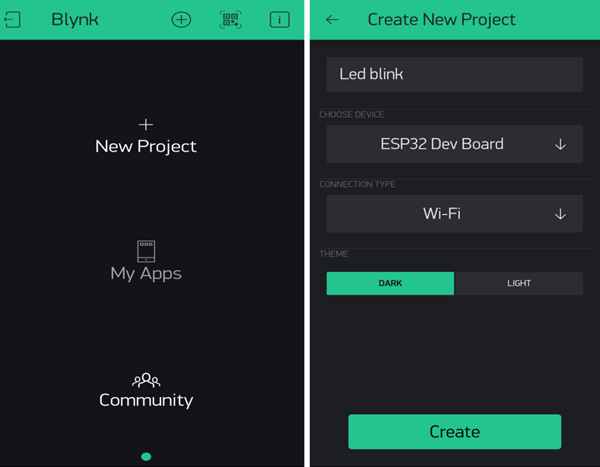Open the ESP32 Dev Board device dropdown
Screen dimensions: 600x467
click(x=455, y=144)
